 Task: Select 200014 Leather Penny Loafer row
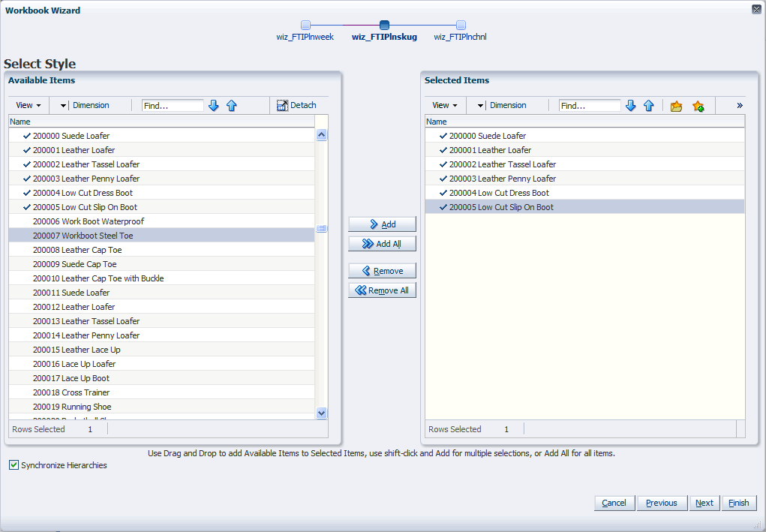[162, 335]
